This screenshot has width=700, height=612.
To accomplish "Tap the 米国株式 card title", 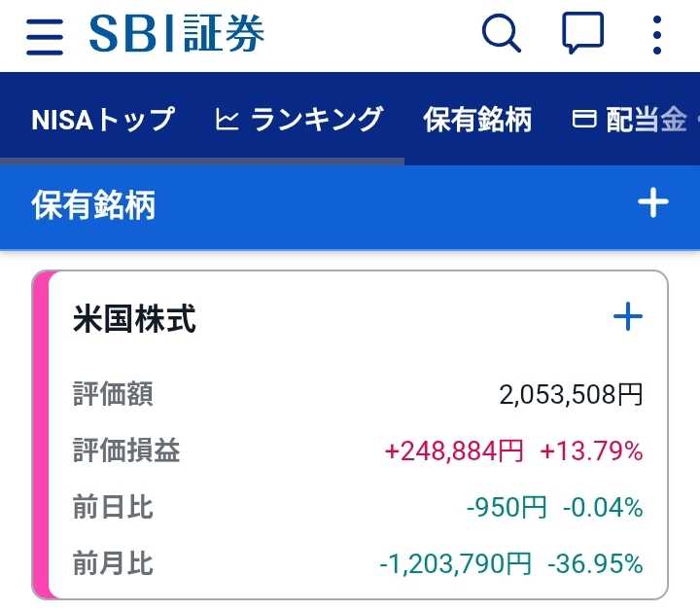I will pyautogui.click(x=134, y=318).
